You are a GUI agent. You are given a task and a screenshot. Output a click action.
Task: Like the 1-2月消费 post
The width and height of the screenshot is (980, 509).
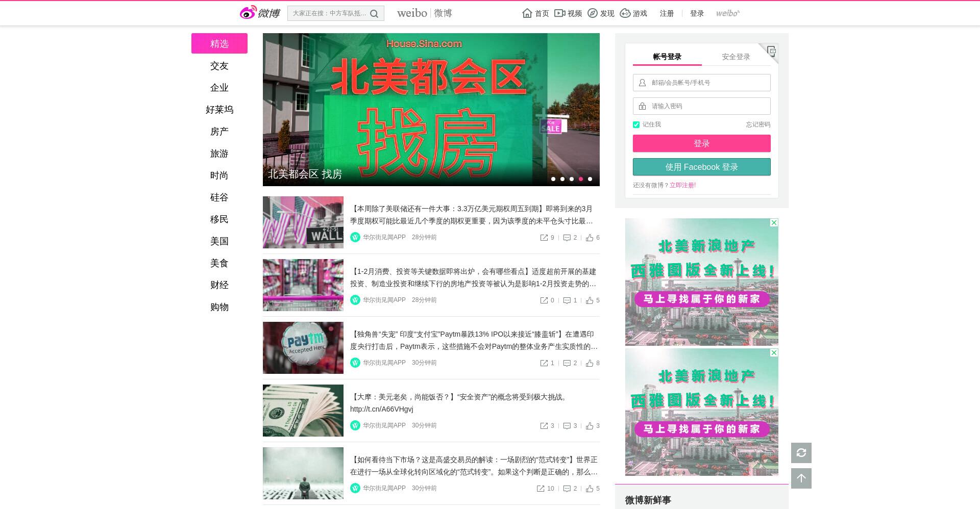click(590, 300)
